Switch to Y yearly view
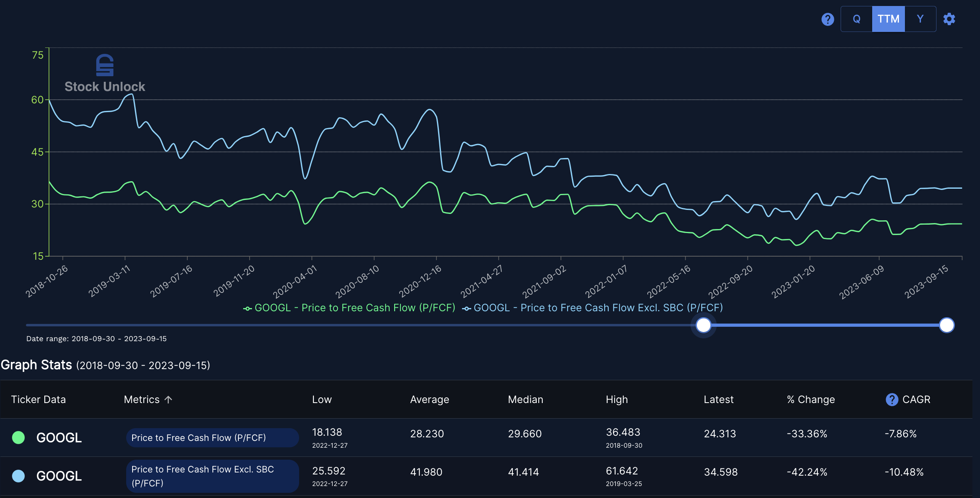This screenshot has height=498, width=980. tap(920, 19)
